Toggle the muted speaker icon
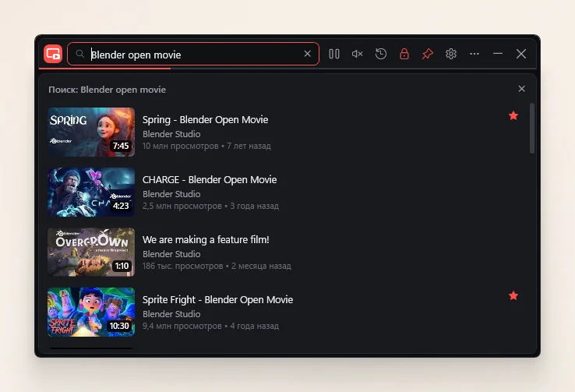 click(357, 54)
